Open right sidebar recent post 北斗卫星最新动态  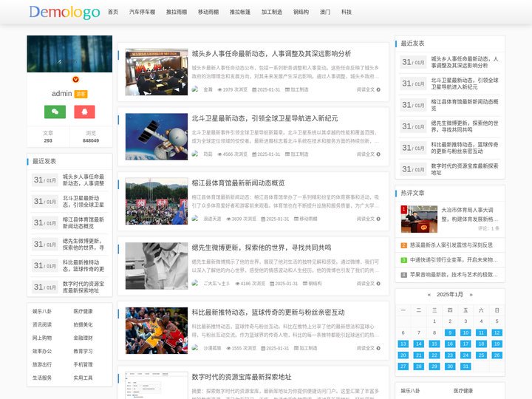(x=465, y=83)
